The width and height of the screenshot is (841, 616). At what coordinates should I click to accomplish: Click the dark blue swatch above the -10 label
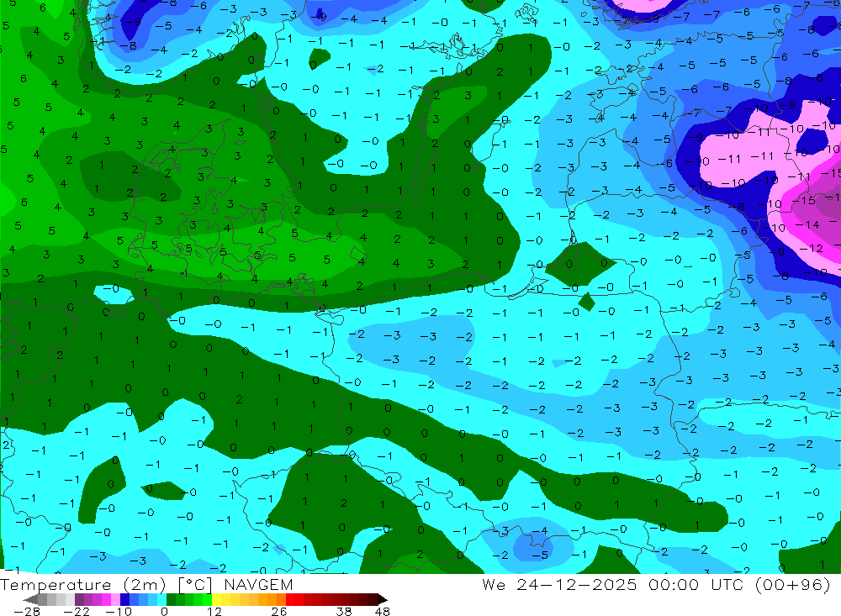click(x=125, y=599)
